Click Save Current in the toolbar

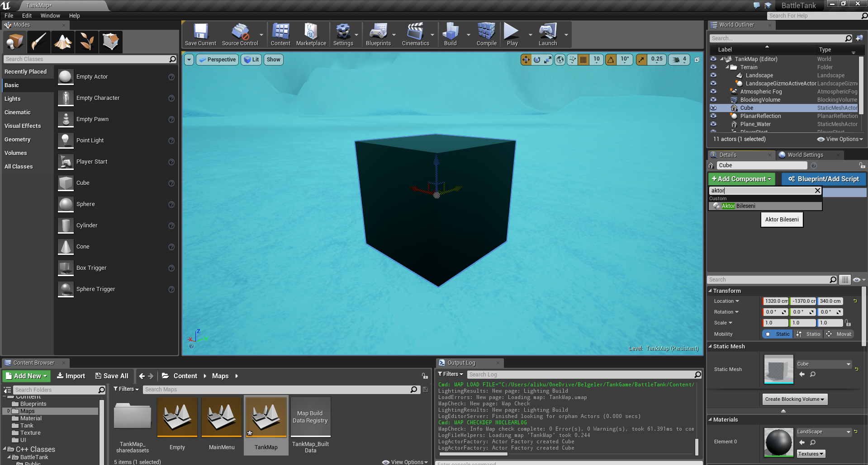coord(200,35)
